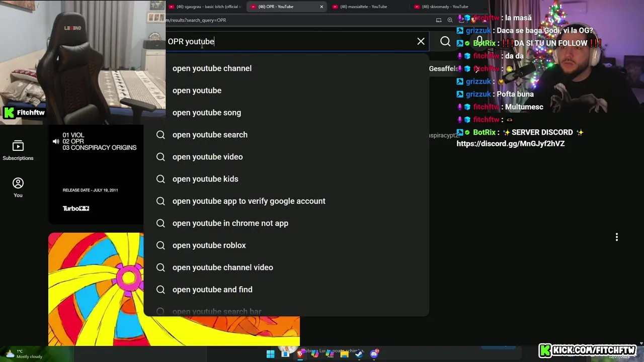Viewport: 644px width, 362px height.
Task: Open Discord from the taskbar
Action: [374, 354]
